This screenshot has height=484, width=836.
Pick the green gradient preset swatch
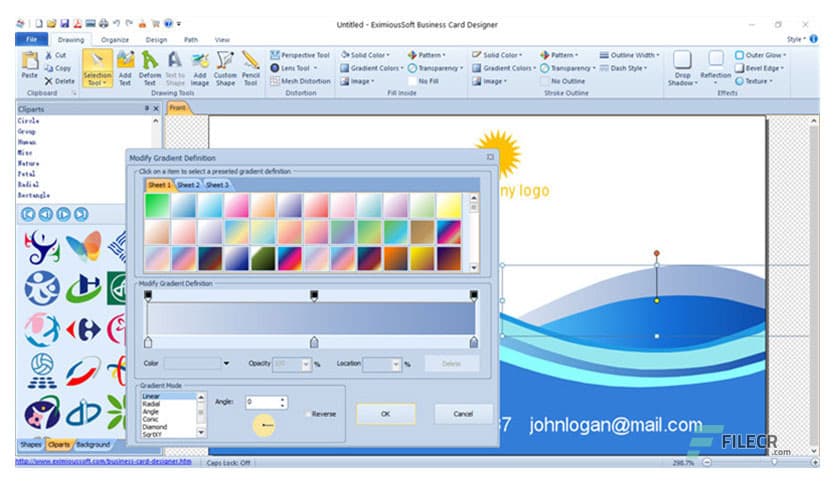[157, 206]
